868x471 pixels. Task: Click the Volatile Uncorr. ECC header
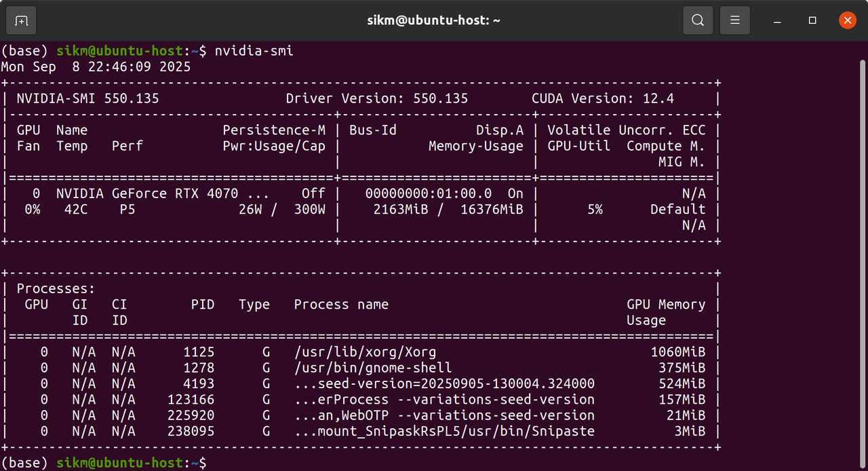coord(627,130)
